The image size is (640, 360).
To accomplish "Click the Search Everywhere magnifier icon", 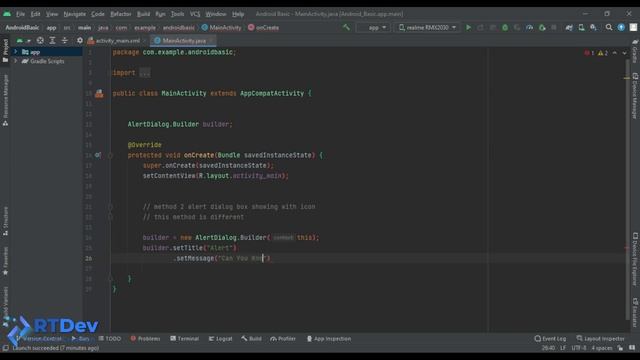I will pyautogui.click(x=609, y=27).
